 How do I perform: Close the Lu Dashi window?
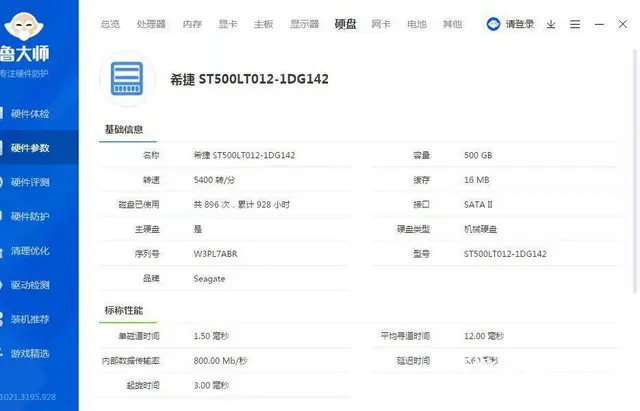click(623, 24)
